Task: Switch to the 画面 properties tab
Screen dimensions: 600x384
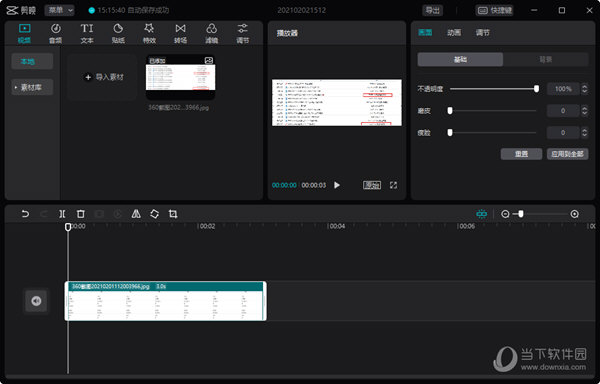Action: tap(425, 33)
